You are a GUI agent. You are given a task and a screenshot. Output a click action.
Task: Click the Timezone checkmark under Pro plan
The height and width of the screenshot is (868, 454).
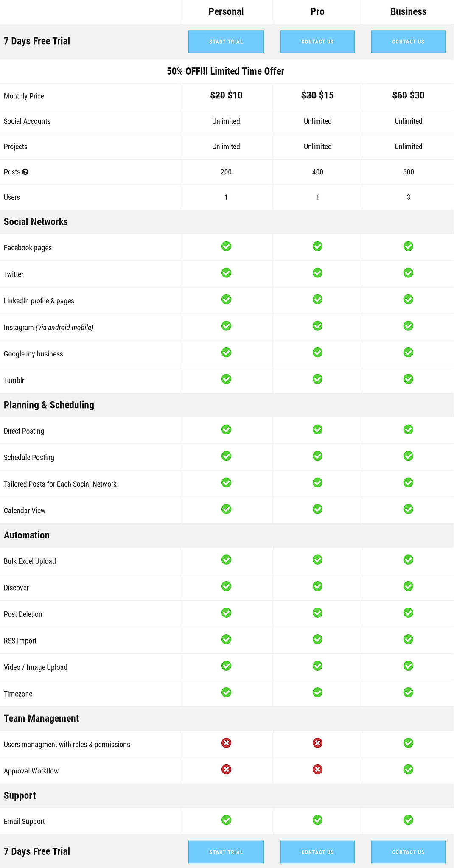pos(317,693)
